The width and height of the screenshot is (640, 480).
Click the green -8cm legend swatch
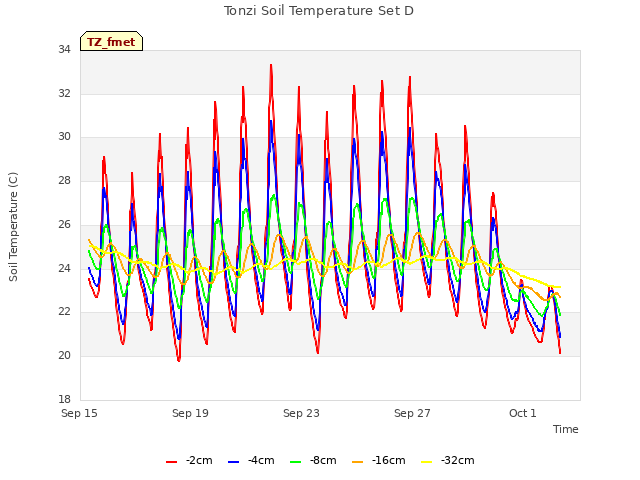coord(296,462)
